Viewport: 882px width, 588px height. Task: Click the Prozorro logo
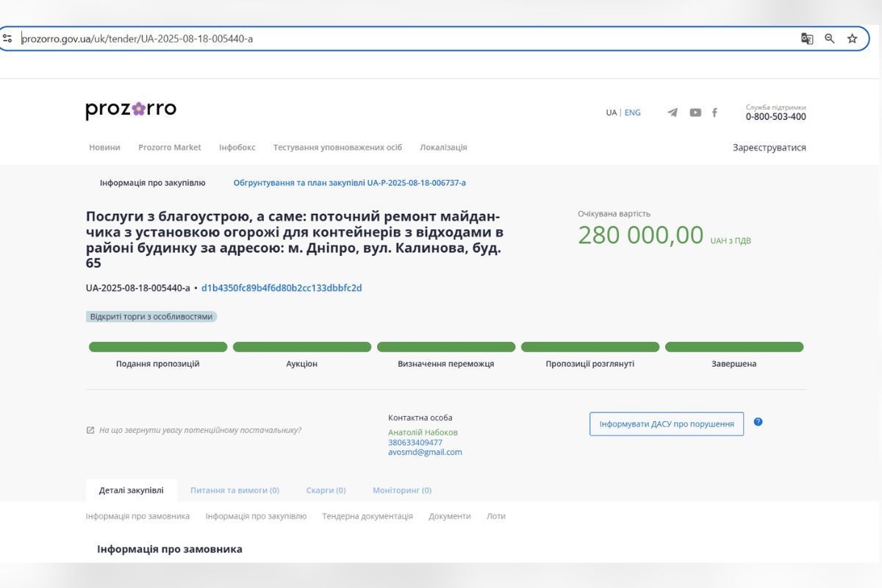pos(130,109)
